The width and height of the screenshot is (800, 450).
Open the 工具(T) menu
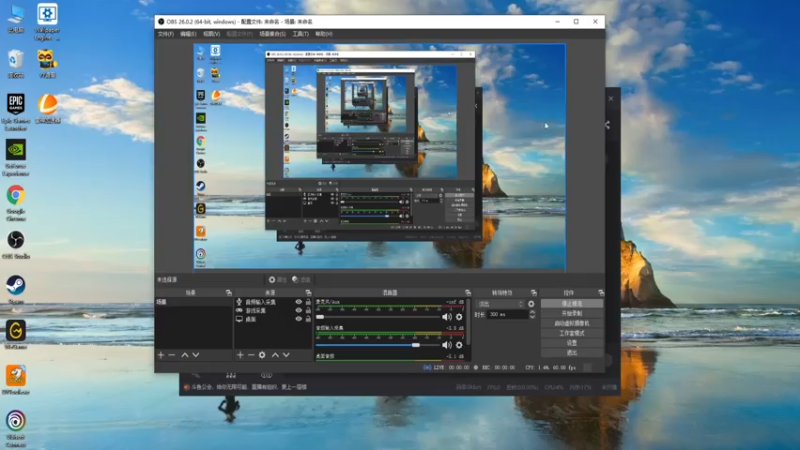click(x=301, y=34)
